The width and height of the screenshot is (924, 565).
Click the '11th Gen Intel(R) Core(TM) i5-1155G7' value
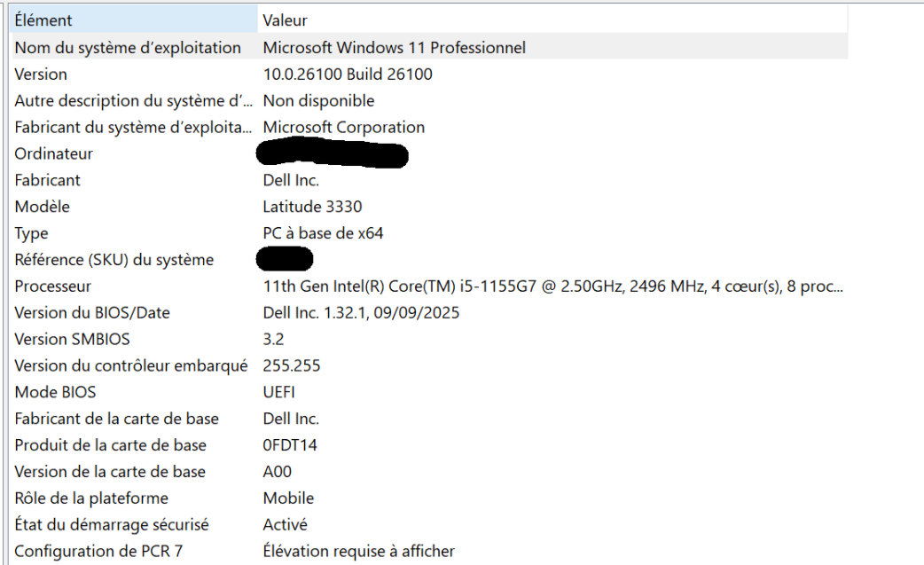[552, 286]
